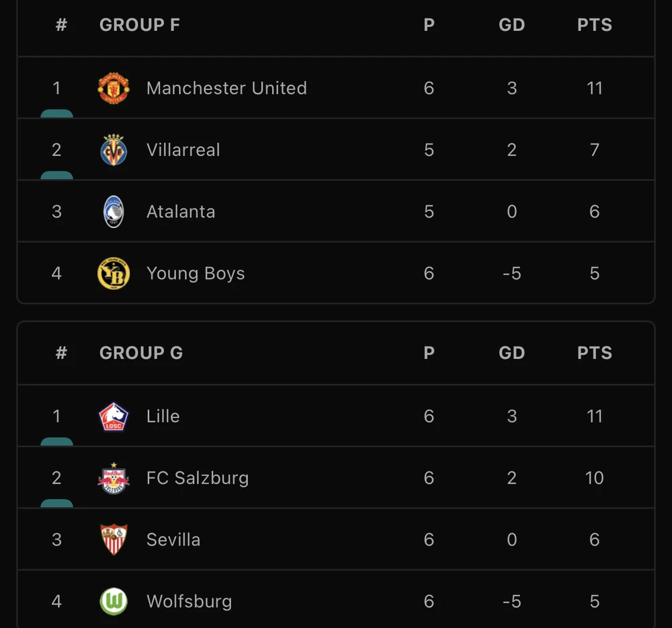Open the Lille team link
672x628 pixels.
(x=163, y=416)
